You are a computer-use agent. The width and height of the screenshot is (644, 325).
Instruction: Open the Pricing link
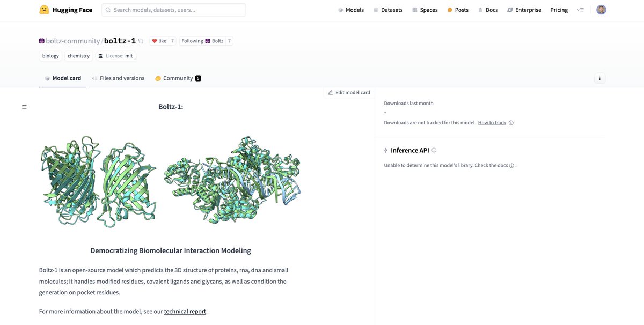559,10
